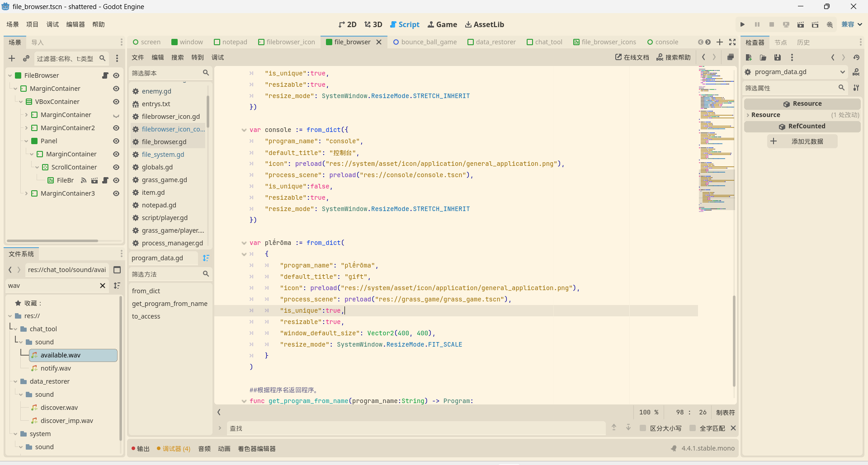This screenshot has height=465, width=868.
Task: Click the 添加元数据 button
Action: (x=802, y=141)
